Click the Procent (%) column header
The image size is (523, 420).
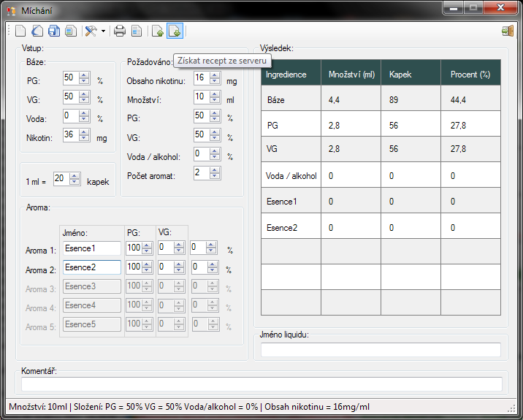[470, 73]
